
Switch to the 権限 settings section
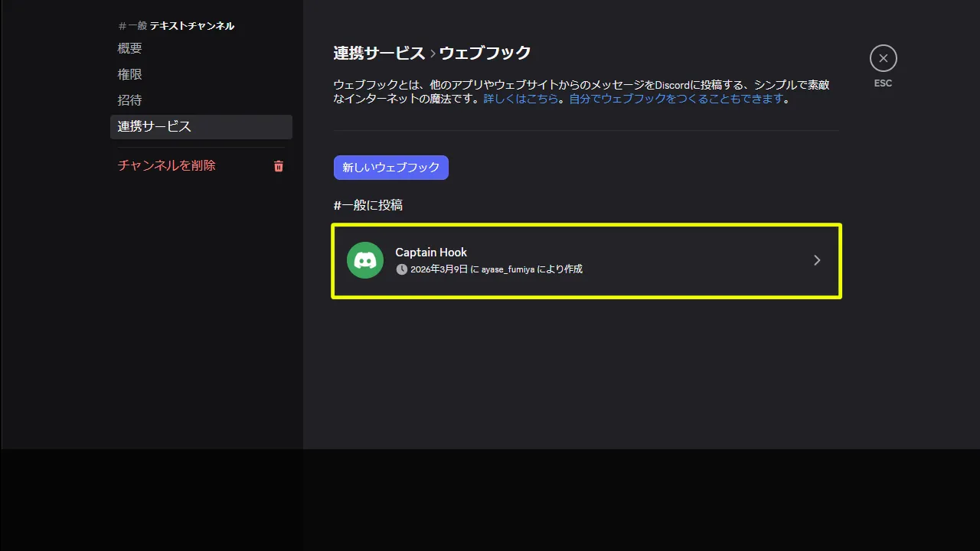point(129,73)
